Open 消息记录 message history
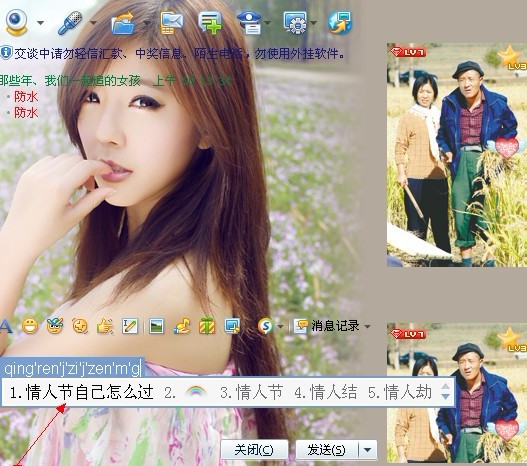 [335, 326]
